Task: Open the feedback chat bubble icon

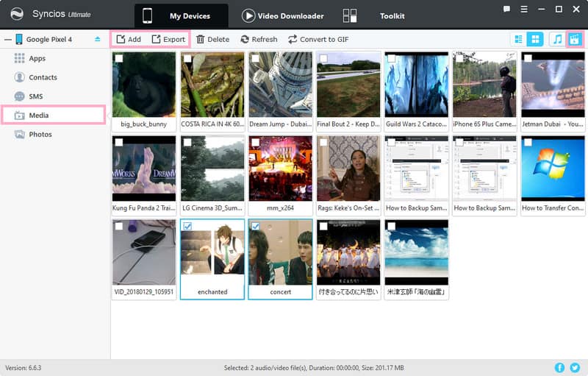Action: coord(506,9)
